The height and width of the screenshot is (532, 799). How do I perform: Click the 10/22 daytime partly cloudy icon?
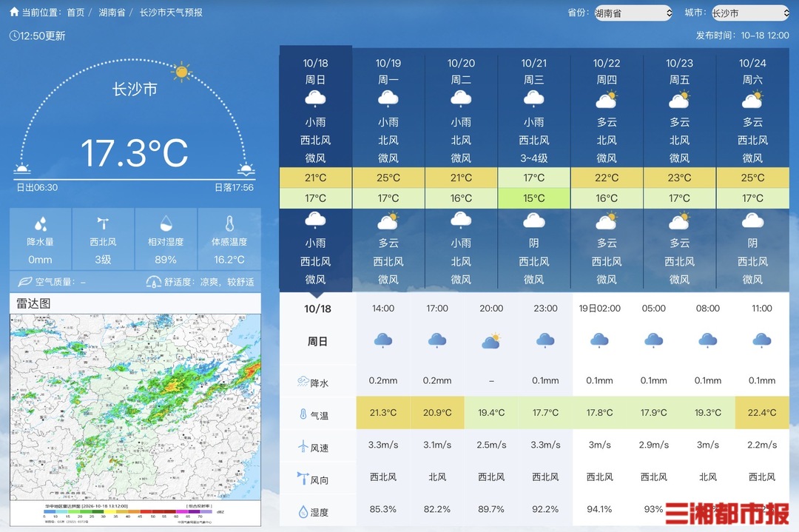click(607, 99)
